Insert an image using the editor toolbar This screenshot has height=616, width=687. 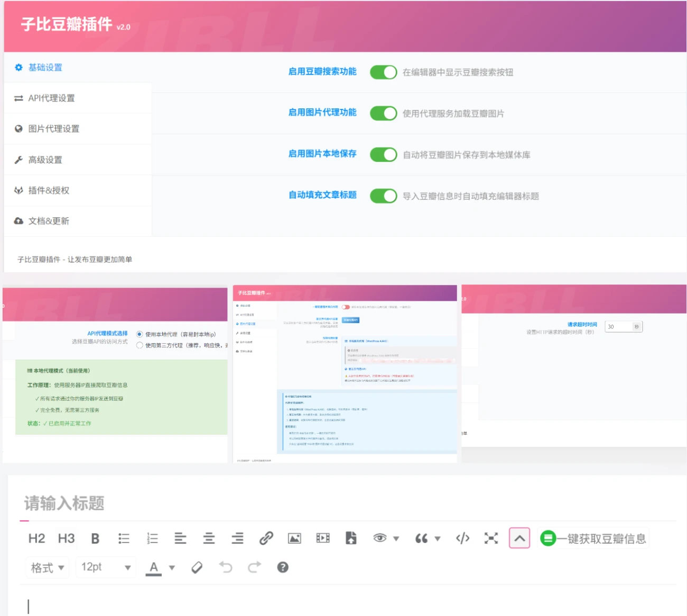tap(294, 538)
